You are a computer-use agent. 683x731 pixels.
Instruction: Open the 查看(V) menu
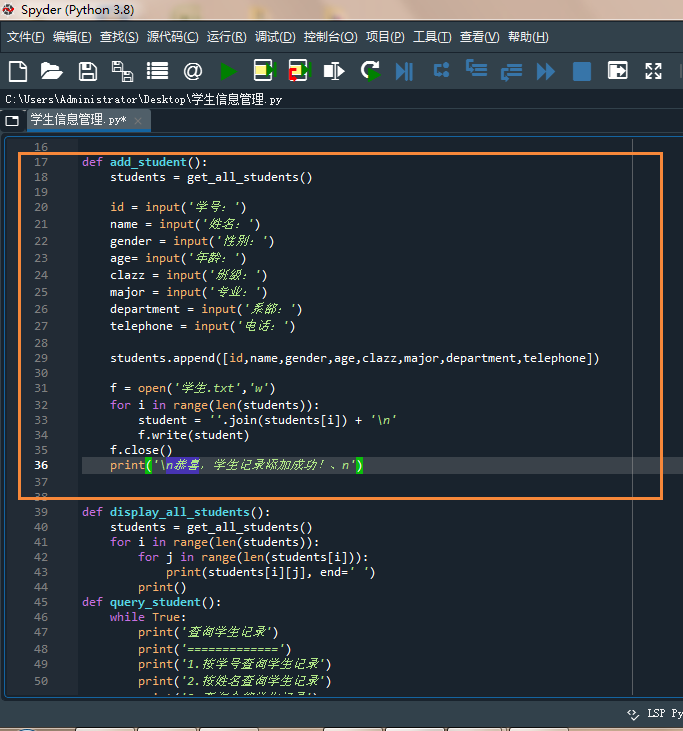(479, 37)
